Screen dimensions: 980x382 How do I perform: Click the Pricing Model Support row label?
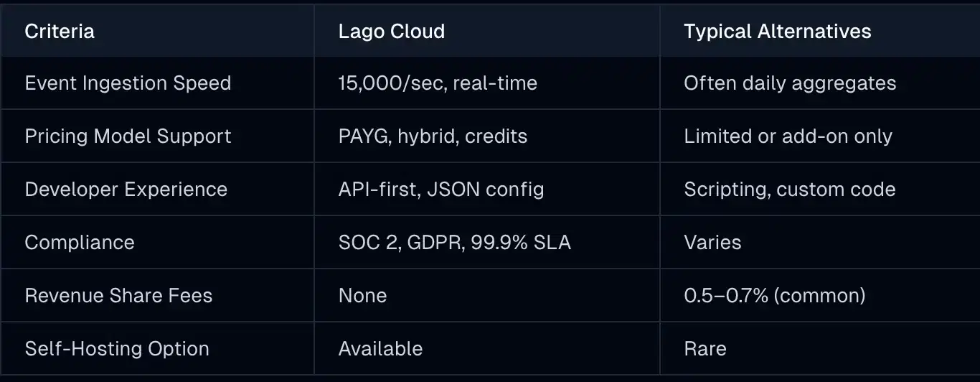click(x=128, y=136)
